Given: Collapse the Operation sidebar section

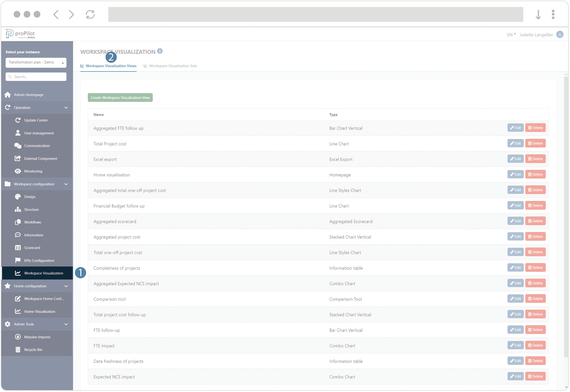Looking at the screenshot, I should pyautogui.click(x=66, y=107).
